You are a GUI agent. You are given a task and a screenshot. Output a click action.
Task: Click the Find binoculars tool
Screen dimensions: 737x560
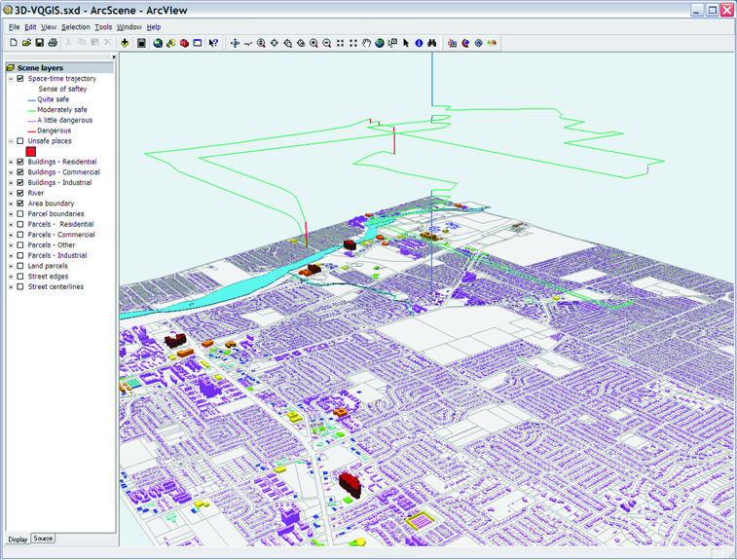tap(432, 43)
